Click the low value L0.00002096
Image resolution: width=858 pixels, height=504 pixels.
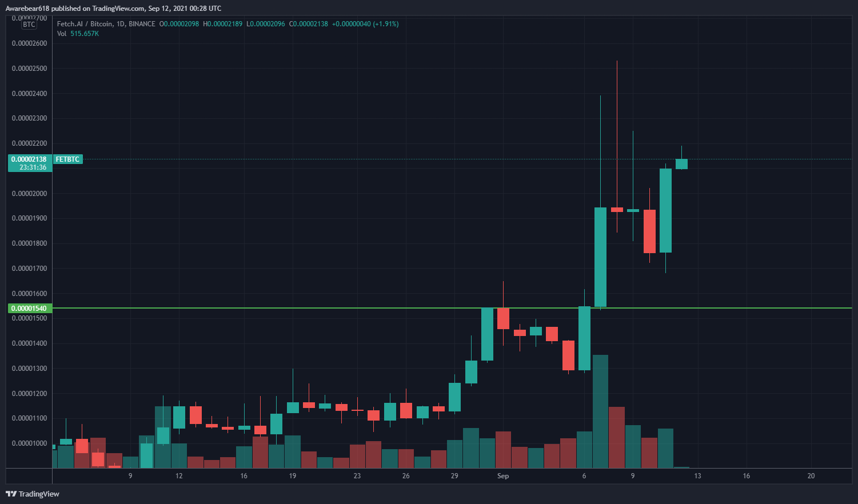[x=265, y=24]
